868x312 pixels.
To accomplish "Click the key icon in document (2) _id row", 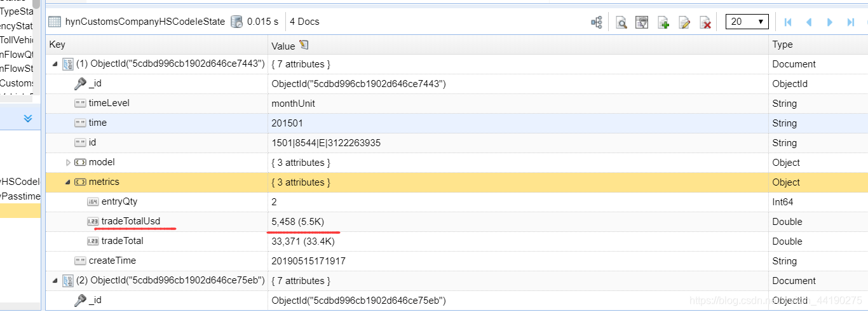I will 80,301.
